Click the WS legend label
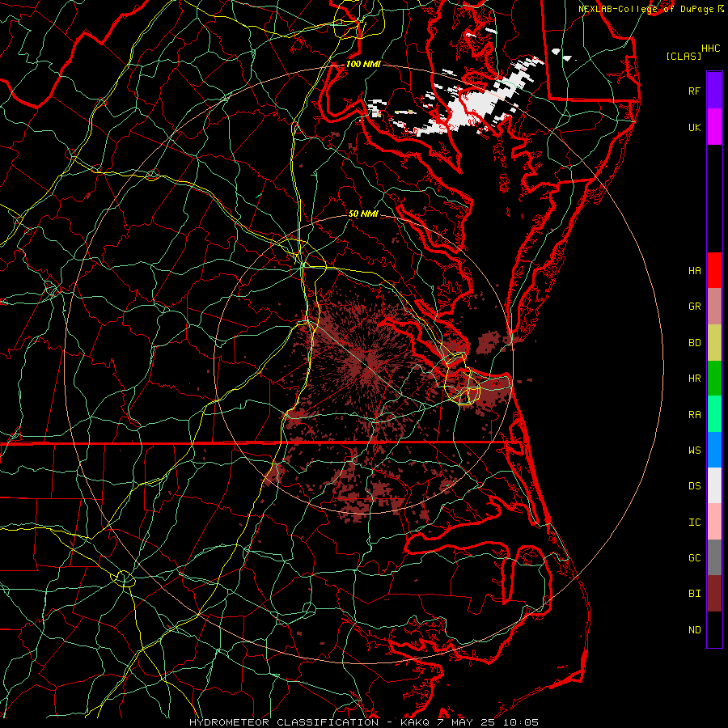This screenshot has height=728, width=728. 694,451
